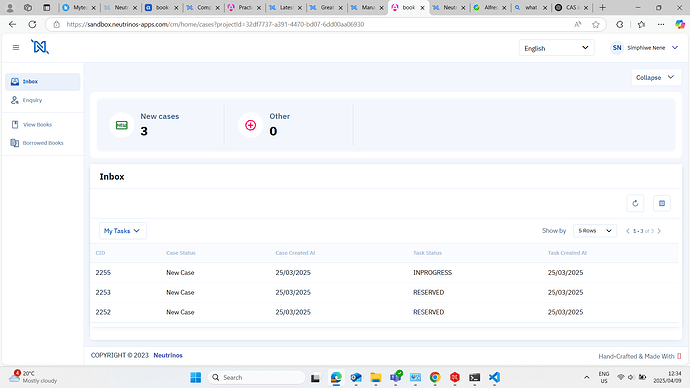Expand the Simphiwe Nene user menu

[x=675, y=48]
